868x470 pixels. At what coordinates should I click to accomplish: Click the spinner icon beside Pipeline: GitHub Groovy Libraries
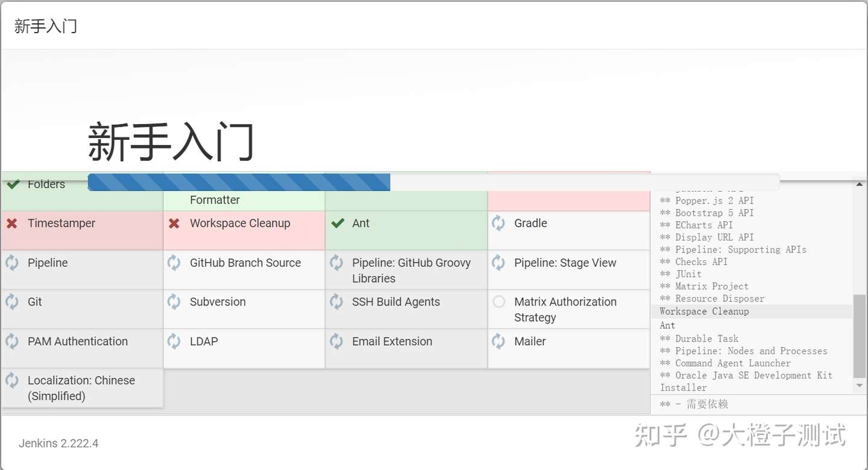click(336, 263)
